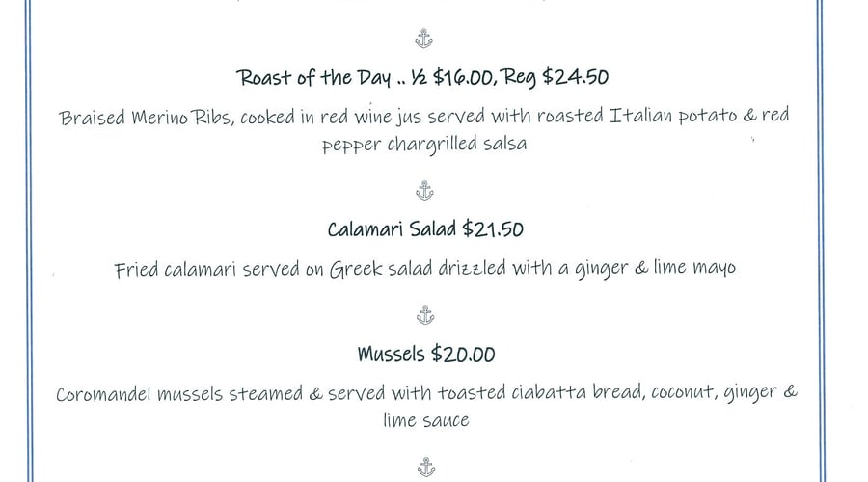Click the Reg $24.50 price
This screenshot has width=868, height=482.
555,77
